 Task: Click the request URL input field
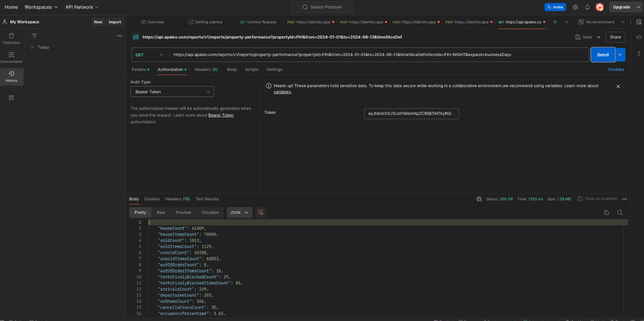click(379, 55)
